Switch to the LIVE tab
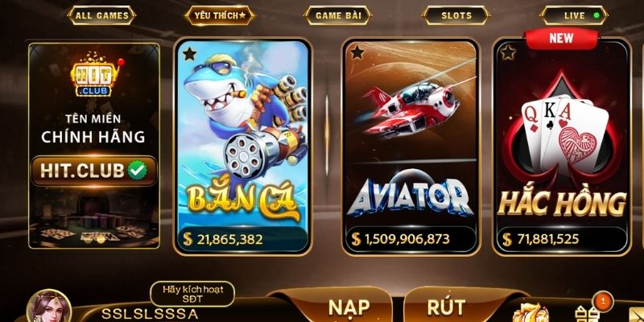The image size is (644, 322). click(574, 15)
